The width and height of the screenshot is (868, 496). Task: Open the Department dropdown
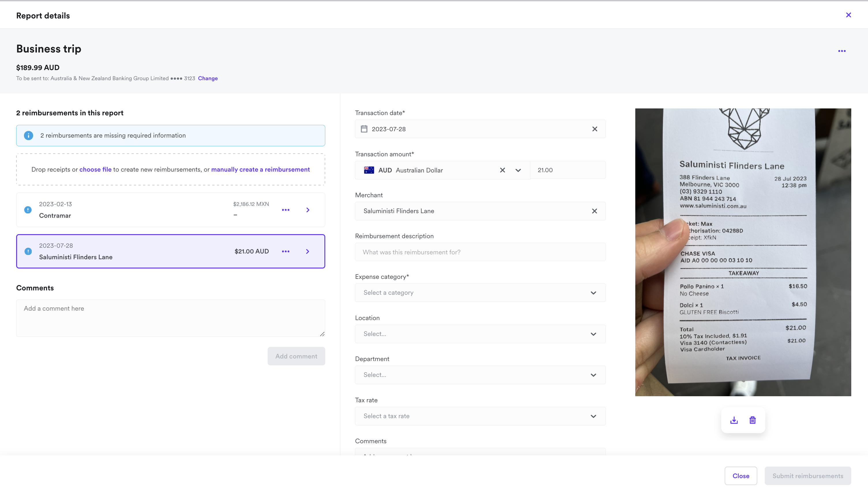pos(480,375)
